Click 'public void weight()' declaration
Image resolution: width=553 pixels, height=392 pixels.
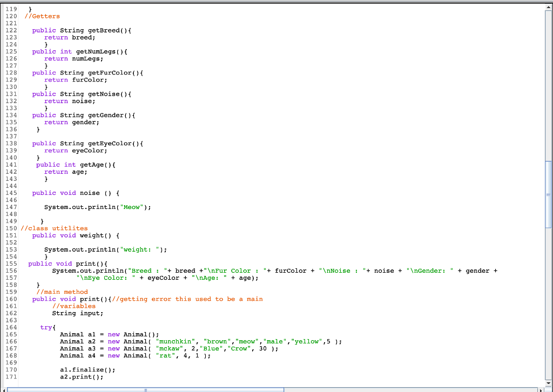click(x=72, y=235)
